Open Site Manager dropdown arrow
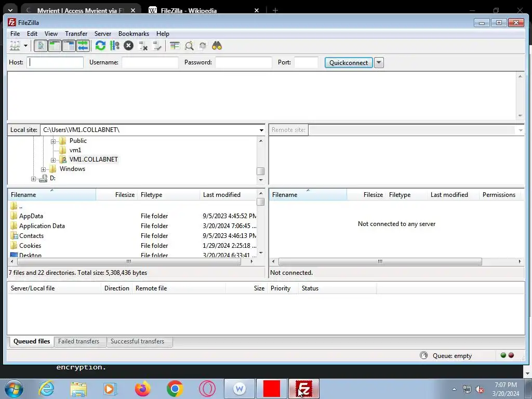The image size is (532, 399). click(25, 46)
